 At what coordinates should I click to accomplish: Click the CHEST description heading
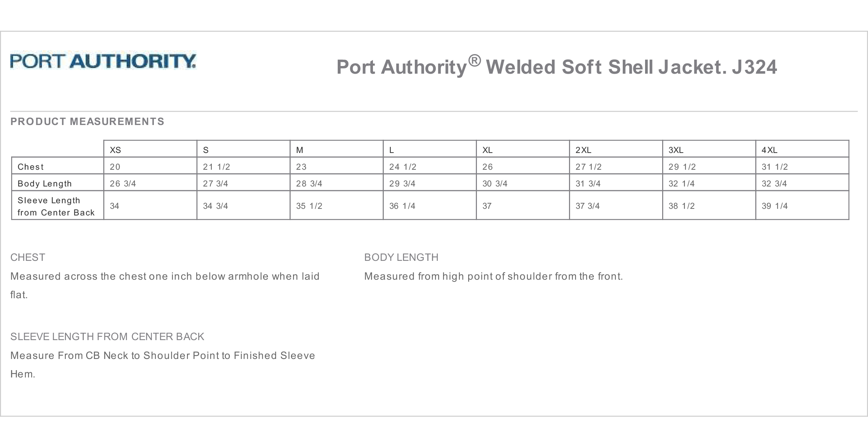[28, 257]
